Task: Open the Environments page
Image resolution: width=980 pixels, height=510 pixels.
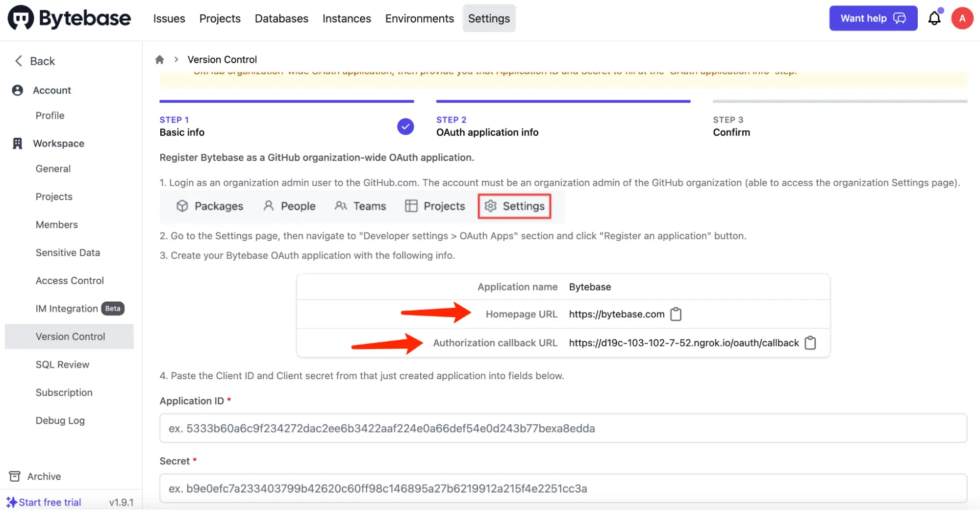Action: [x=419, y=19]
